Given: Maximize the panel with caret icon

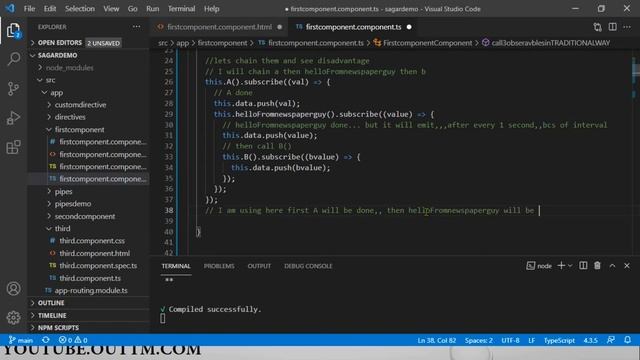Looking at the screenshot, I should click(x=612, y=266).
